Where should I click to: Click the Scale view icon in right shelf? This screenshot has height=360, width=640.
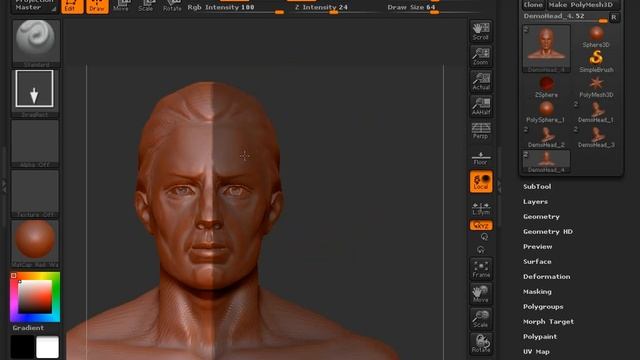[x=481, y=319]
